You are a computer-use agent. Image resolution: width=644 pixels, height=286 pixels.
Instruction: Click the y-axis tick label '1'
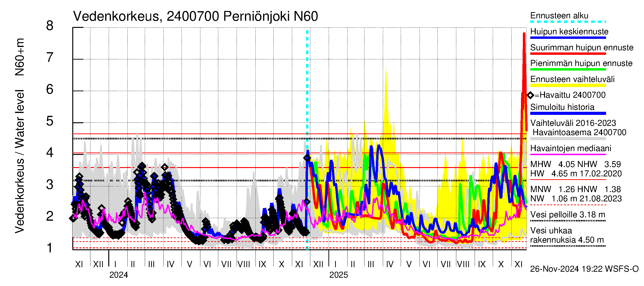coord(50,248)
